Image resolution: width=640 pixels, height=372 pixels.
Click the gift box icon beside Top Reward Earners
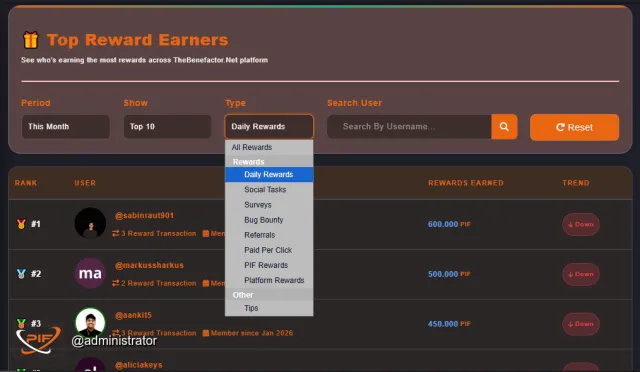coord(31,40)
